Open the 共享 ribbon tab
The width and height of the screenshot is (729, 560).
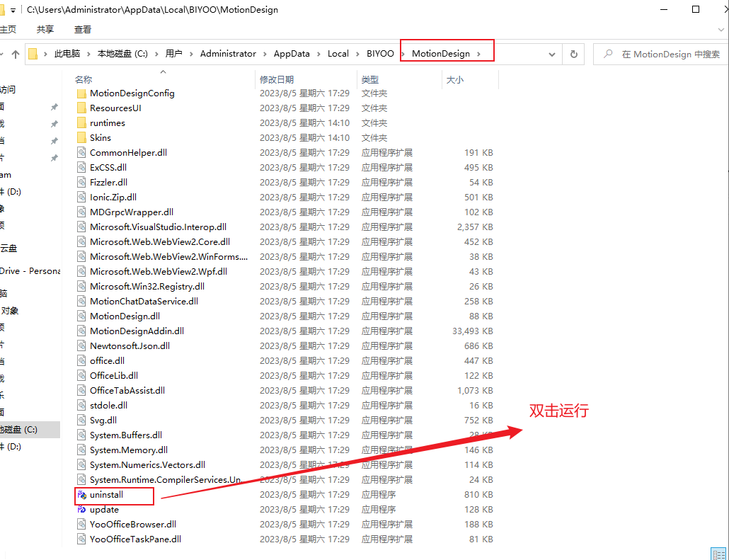45,30
